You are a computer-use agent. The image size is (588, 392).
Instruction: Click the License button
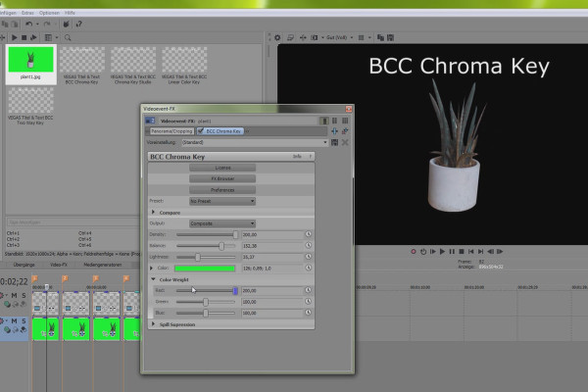(x=222, y=168)
